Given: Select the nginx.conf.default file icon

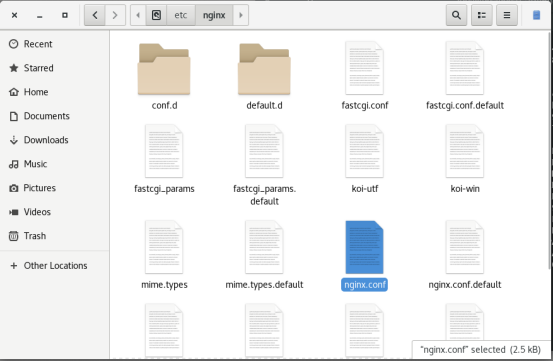Looking at the screenshot, I should [x=465, y=247].
